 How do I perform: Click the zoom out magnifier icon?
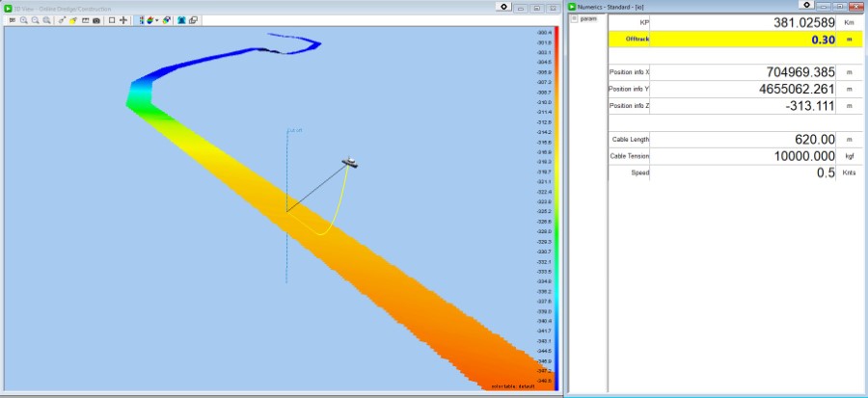pyautogui.click(x=36, y=20)
